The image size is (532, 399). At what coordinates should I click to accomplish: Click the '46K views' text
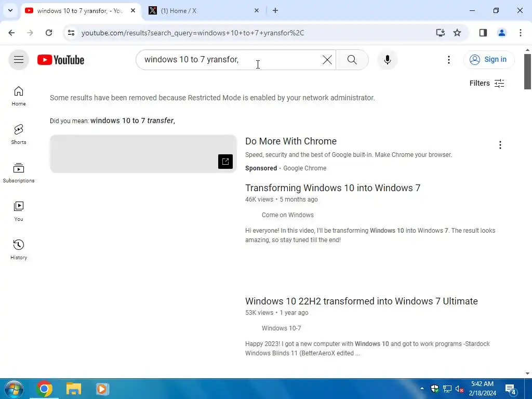[x=259, y=199]
